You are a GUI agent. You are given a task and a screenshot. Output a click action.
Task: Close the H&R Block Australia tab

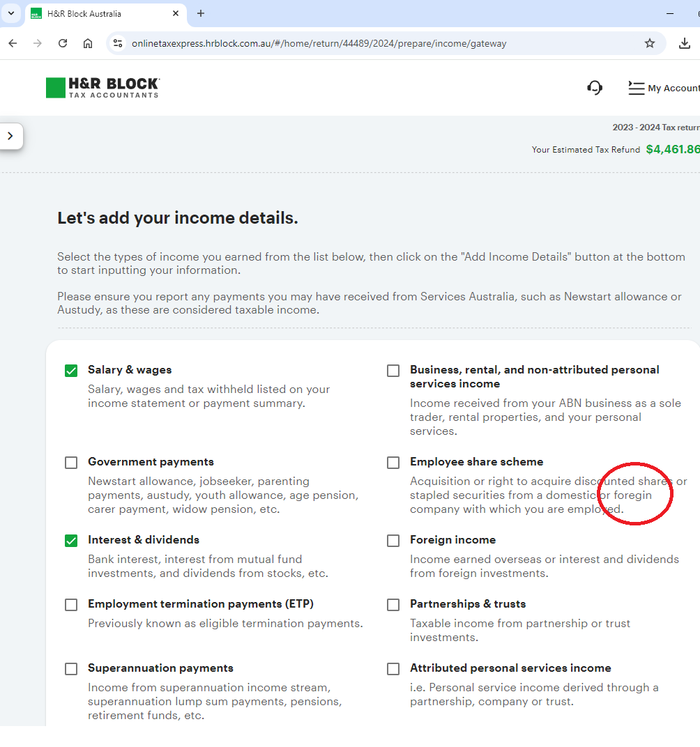pyautogui.click(x=176, y=13)
